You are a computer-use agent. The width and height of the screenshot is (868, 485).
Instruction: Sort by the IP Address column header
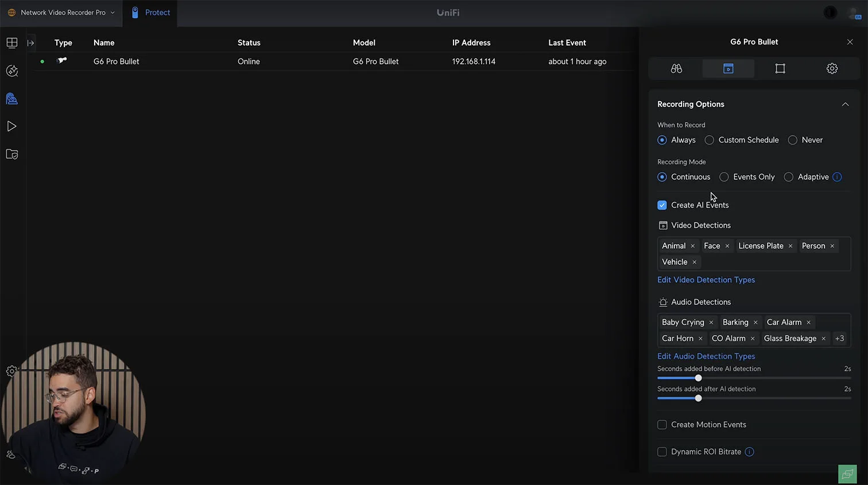click(x=471, y=43)
